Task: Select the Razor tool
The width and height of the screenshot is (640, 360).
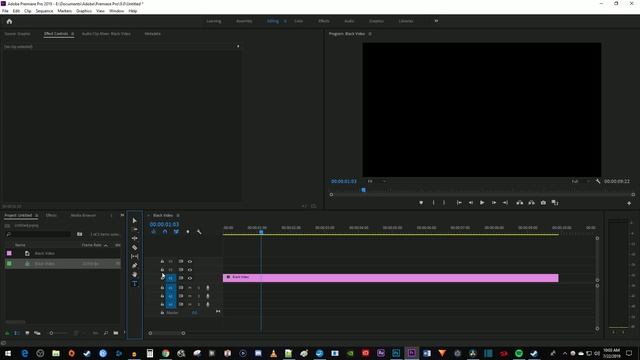Action: pyautogui.click(x=135, y=247)
